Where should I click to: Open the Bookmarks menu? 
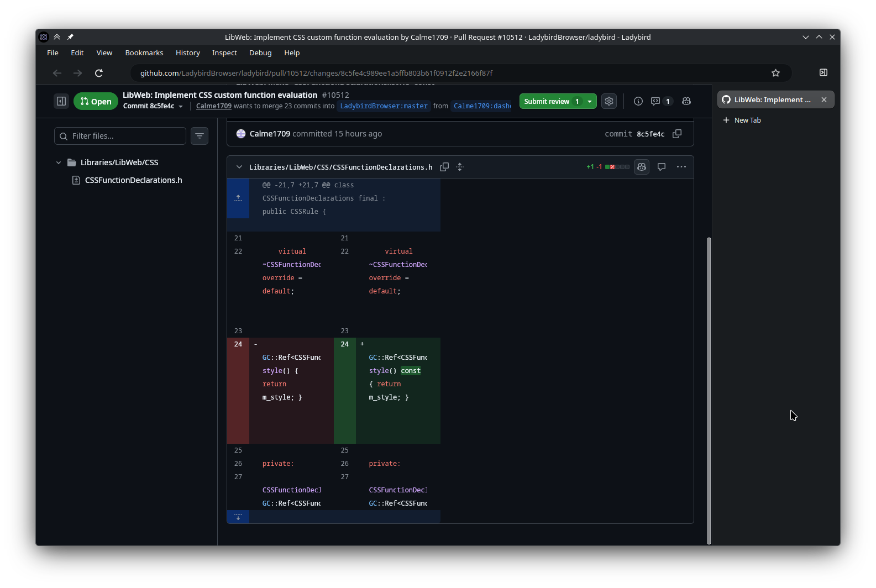click(x=144, y=53)
